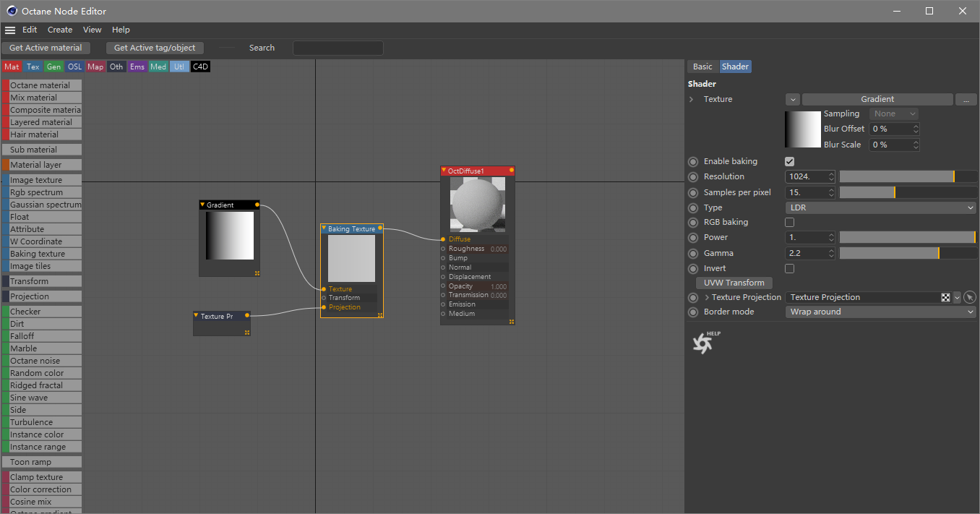Click the Baking Texture output port
Screen dimensions: 980x514
(x=381, y=228)
